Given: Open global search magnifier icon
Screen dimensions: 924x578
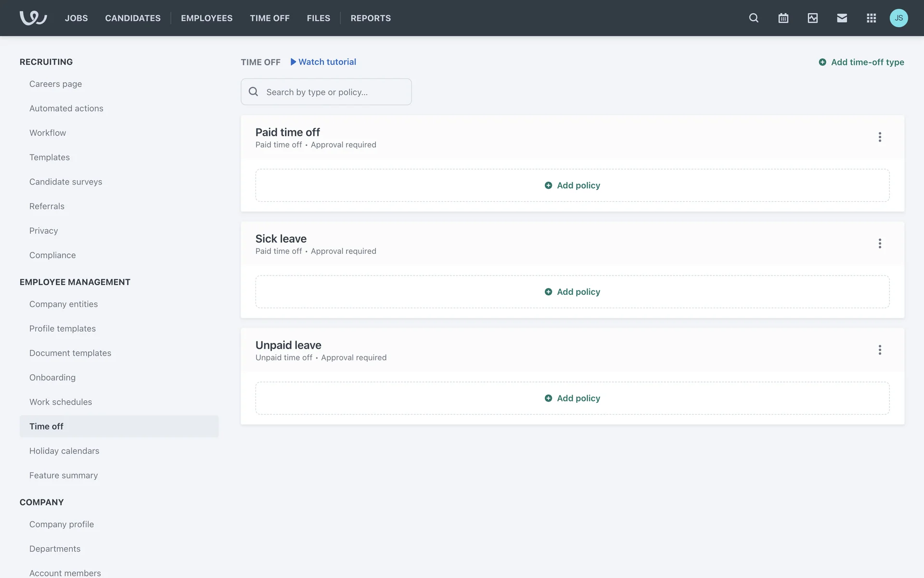Looking at the screenshot, I should pos(754,18).
